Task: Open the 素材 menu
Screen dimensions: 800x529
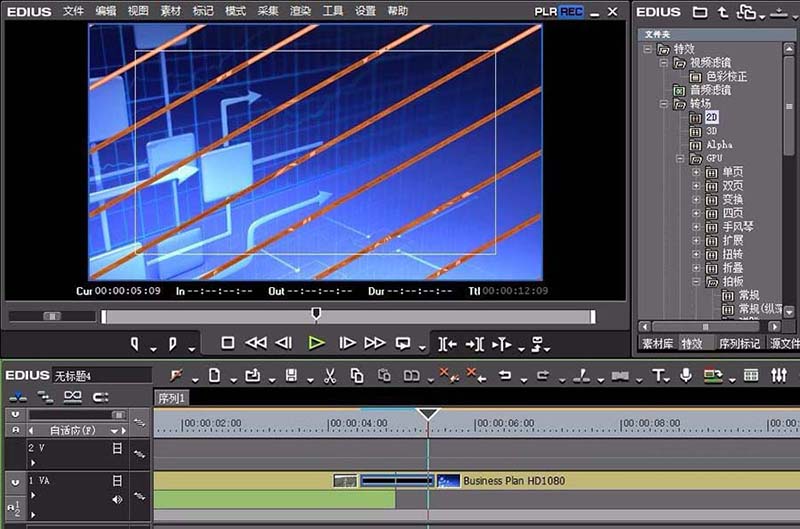Action: click(170, 11)
